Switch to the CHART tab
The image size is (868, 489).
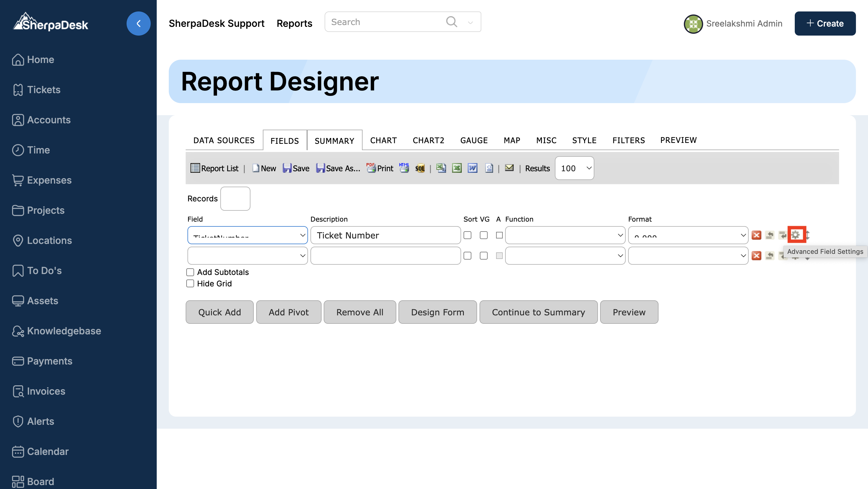point(383,140)
